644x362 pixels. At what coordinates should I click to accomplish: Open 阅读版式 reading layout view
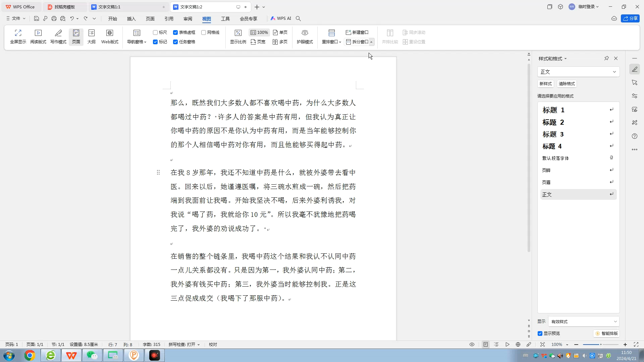(x=38, y=36)
